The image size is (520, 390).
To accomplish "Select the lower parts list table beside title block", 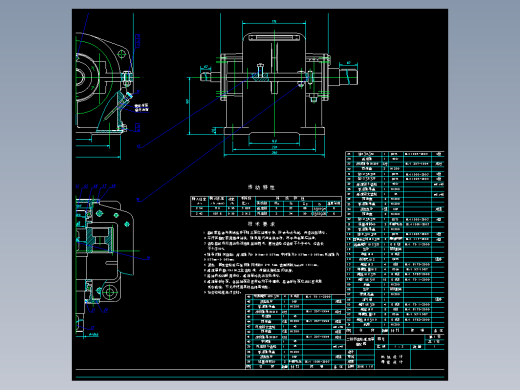I will click(295, 332).
